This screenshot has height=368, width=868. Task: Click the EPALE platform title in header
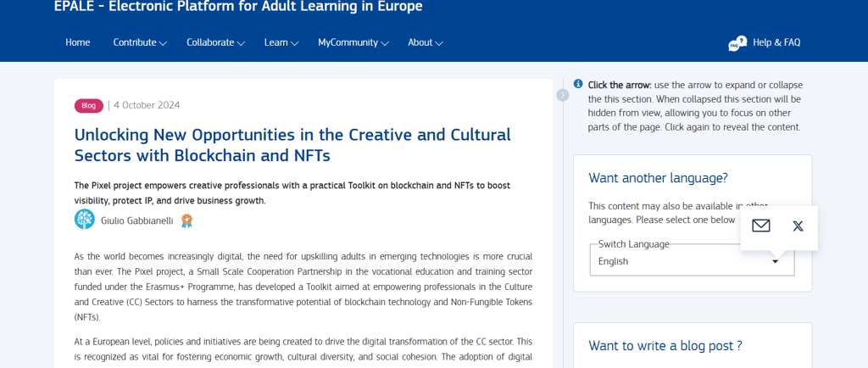[238, 6]
